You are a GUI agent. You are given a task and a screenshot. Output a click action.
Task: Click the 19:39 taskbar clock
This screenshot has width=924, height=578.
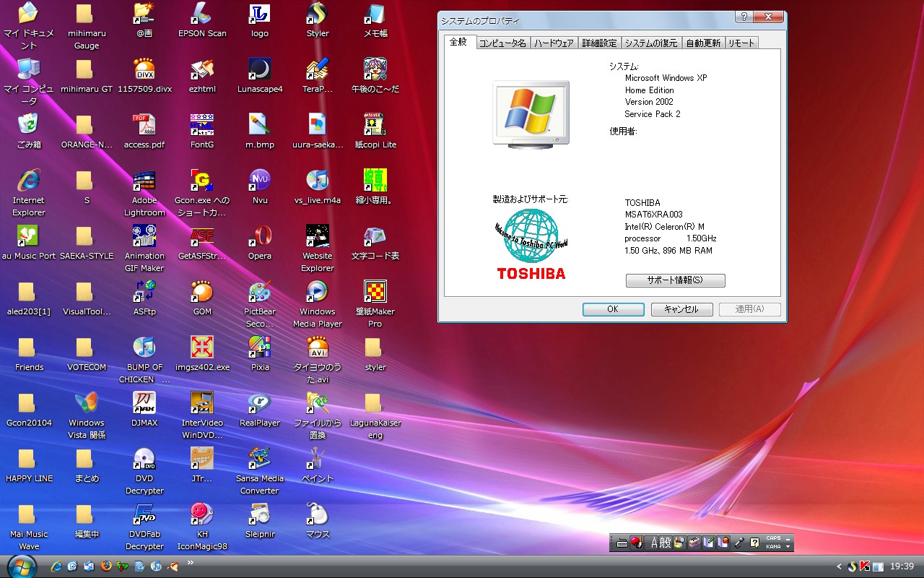902,566
